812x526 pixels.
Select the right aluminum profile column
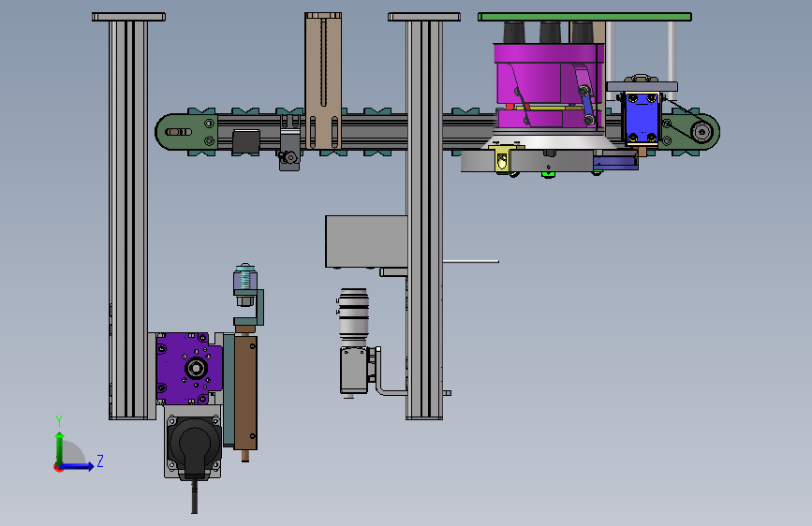click(424, 220)
